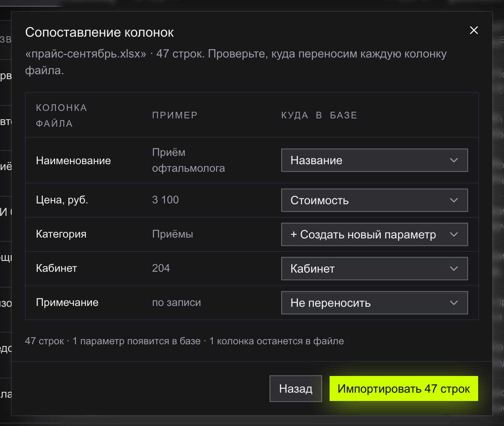This screenshot has height=426, width=504.
Task: Click example value Приёмы
Action: [172, 234]
